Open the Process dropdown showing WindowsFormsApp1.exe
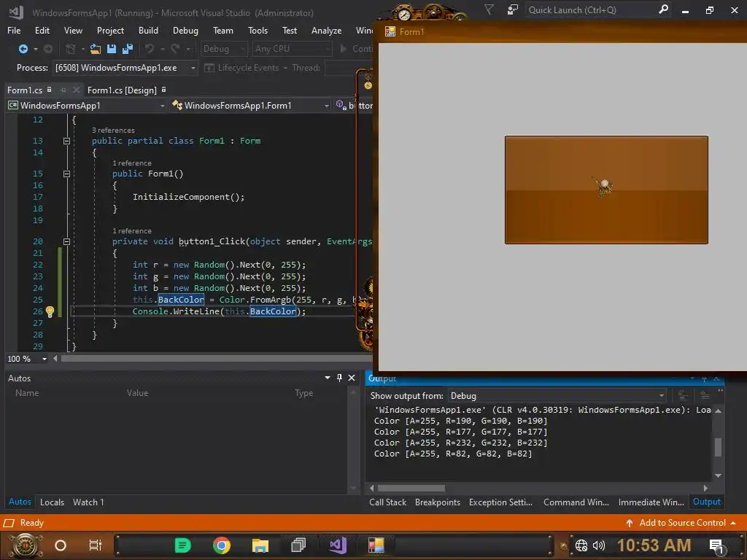Screen dimensions: 747x560 tap(125, 68)
